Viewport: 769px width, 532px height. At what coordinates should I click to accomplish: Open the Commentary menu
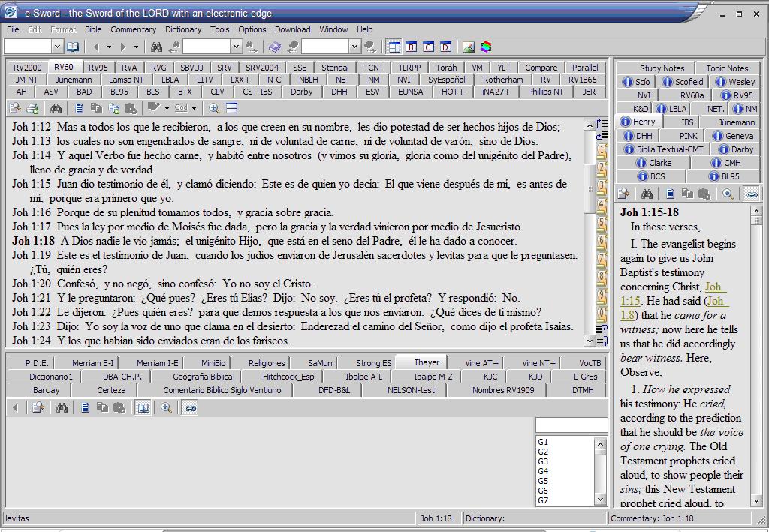[x=134, y=29]
